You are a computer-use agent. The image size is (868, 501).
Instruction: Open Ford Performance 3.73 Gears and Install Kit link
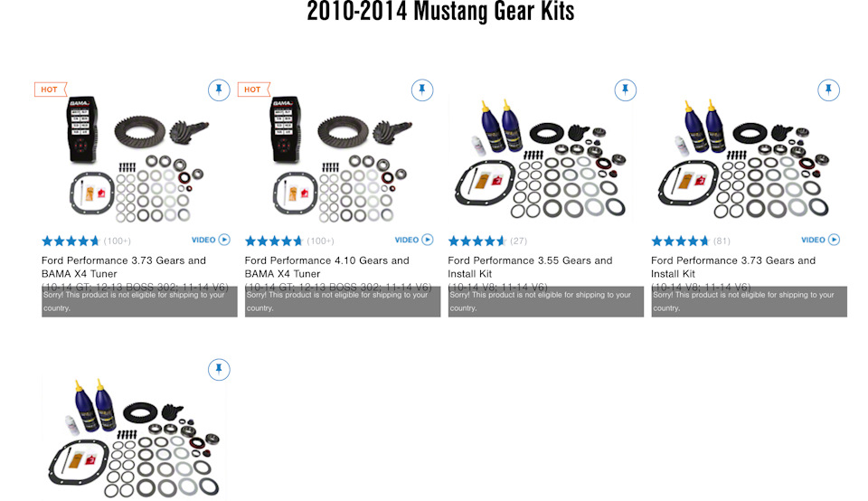point(733,267)
